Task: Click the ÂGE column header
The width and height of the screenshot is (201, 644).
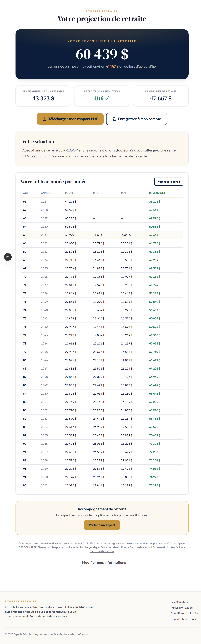Action: pos(26,193)
